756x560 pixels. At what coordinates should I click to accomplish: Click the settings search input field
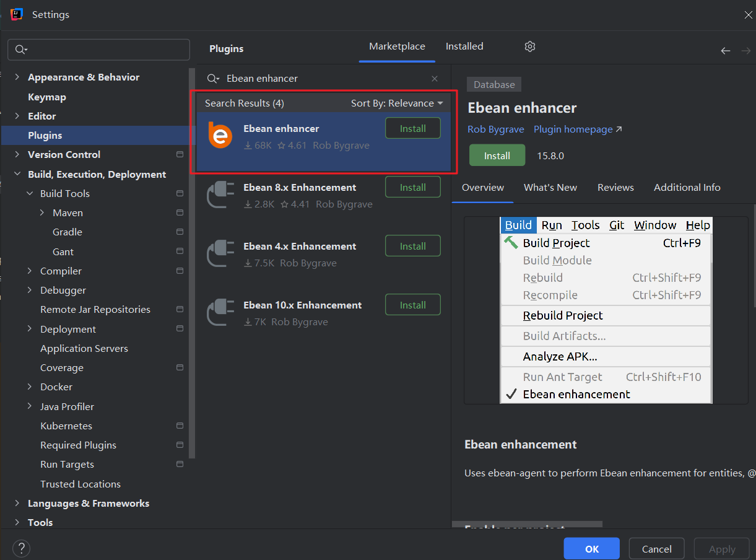(x=99, y=50)
